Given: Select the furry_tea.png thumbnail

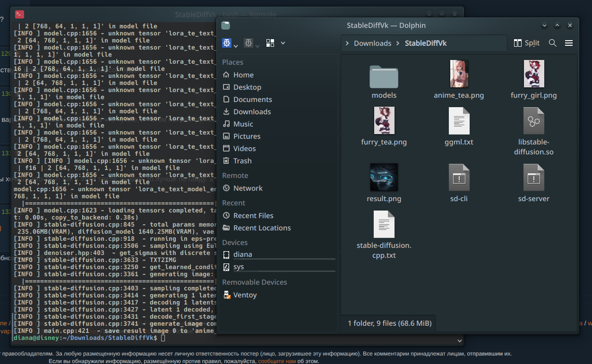Looking at the screenshot, I should 384,120.
